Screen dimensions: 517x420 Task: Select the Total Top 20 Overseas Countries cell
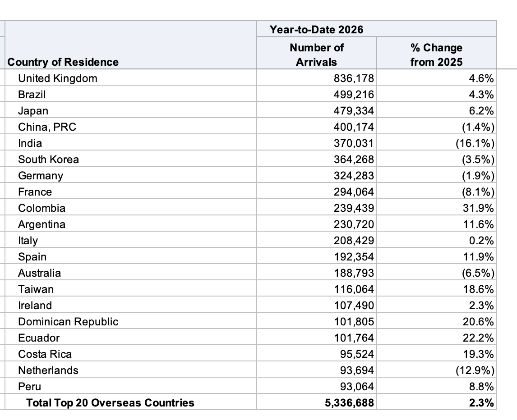point(111,403)
